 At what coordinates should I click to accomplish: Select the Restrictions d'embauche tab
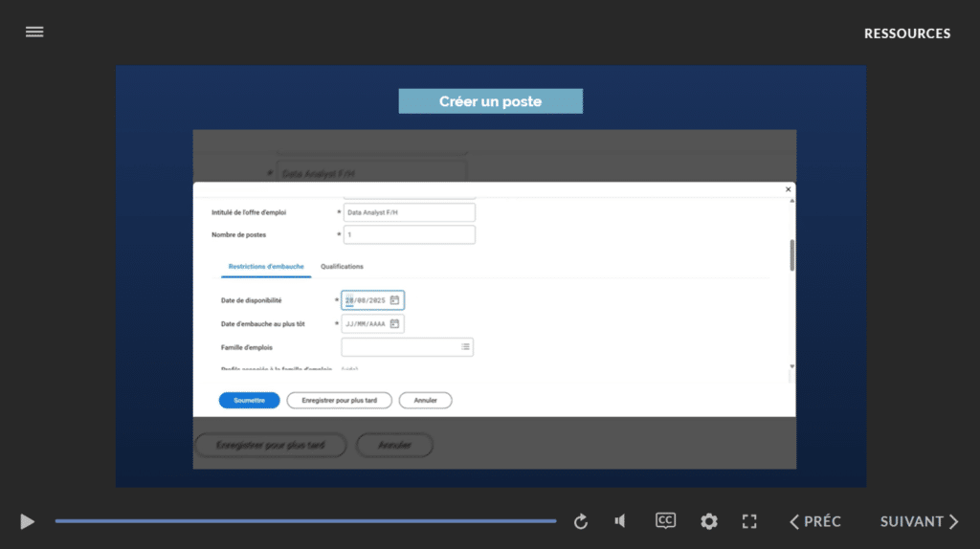pyautogui.click(x=266, y=267)
